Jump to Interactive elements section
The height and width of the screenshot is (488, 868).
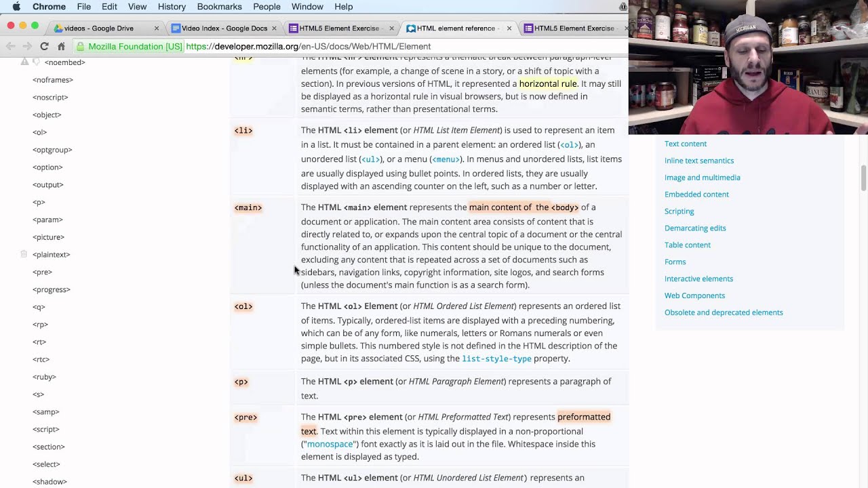point(698,279)
